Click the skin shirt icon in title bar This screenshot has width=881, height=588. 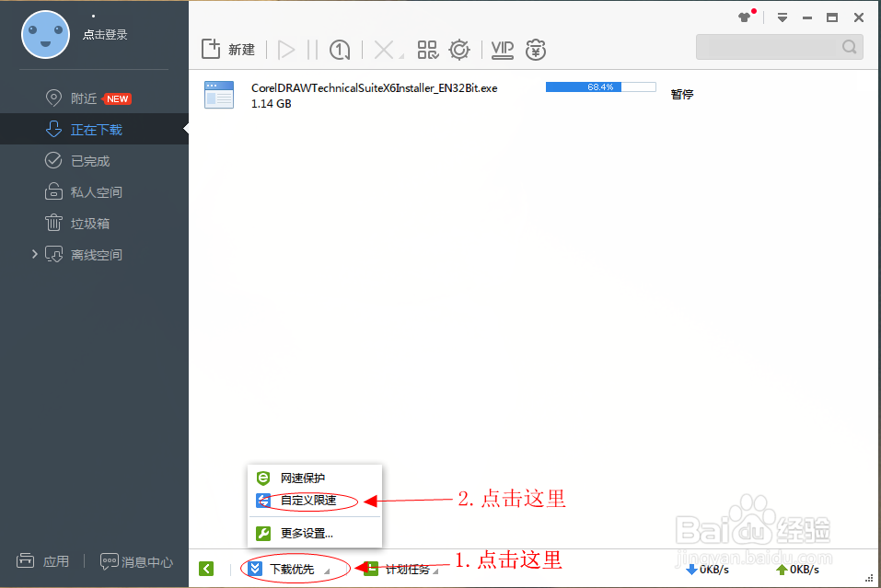click(745, 17)
